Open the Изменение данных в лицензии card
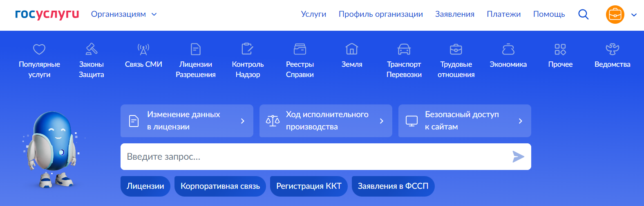This screenshot has height=206, width=644. pos(187,121)
